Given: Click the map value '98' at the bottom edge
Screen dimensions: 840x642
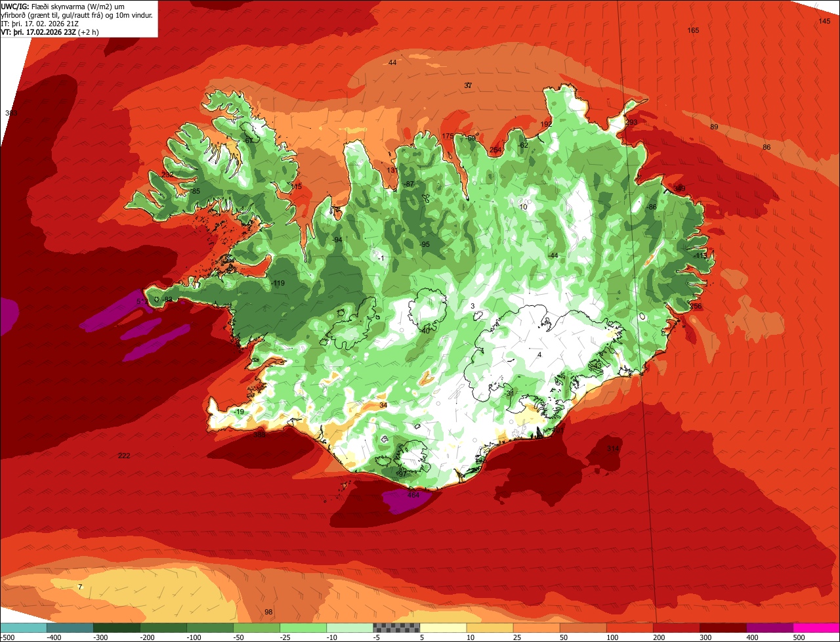Looking at the screenshot, I should (x=268, y=612).
